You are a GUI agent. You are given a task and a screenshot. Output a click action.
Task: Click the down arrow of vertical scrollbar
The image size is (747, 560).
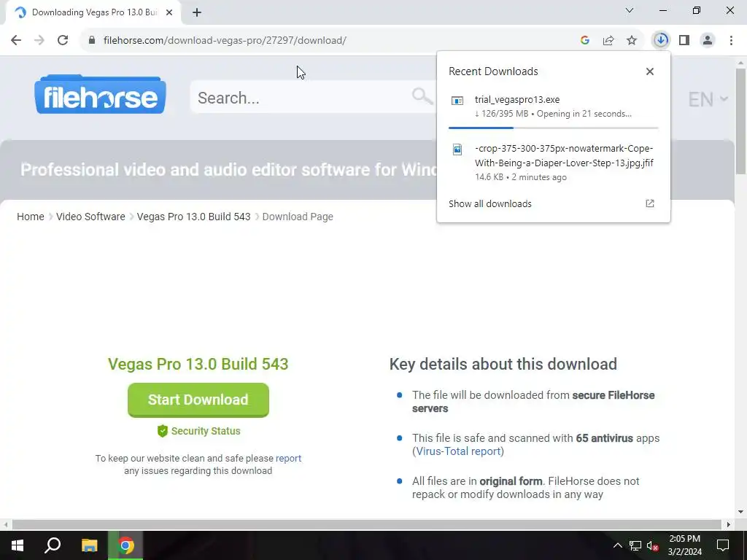740,513
